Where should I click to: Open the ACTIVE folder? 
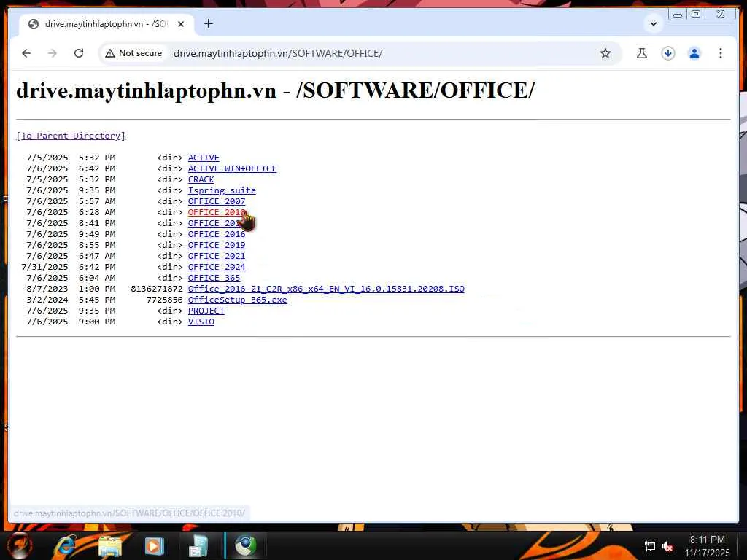204,157
